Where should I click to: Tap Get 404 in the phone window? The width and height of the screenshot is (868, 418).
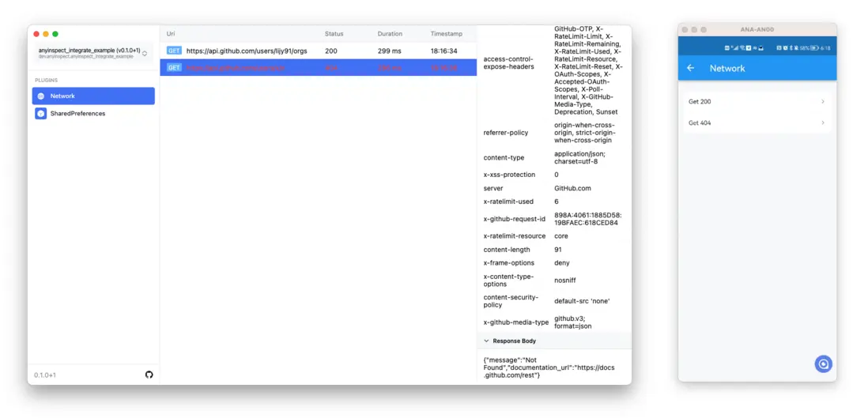tap(757, 123)
